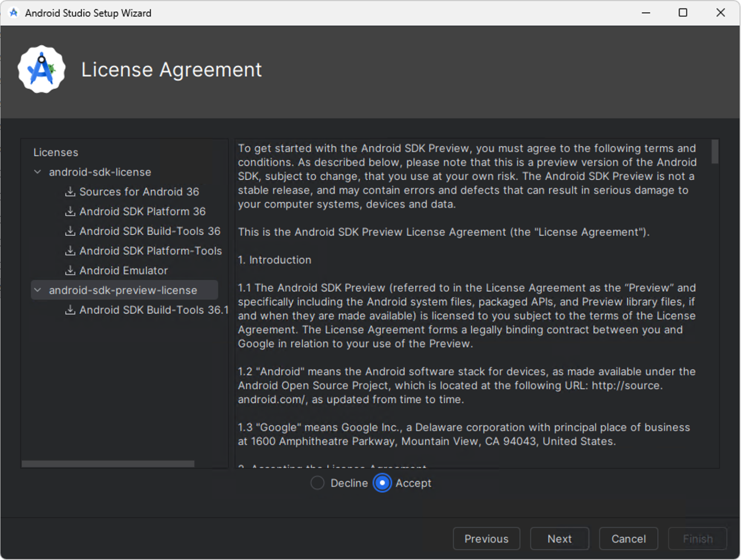Click download icon beside Android SDK Platform-Tools
The width and height of the screenshot is (741, 560).
coord(70,251)
